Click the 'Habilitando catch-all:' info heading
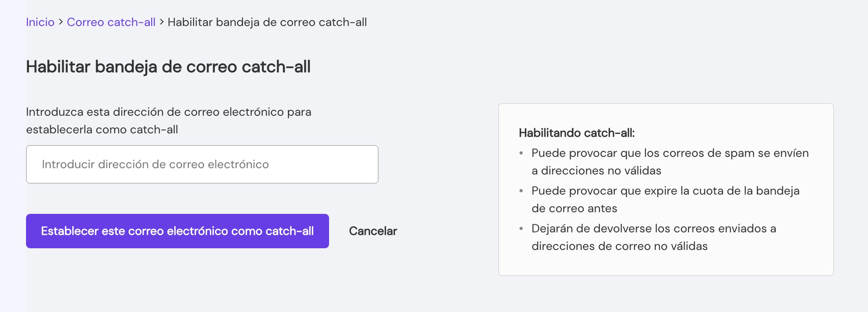868x312 pixels. point(577,133)
